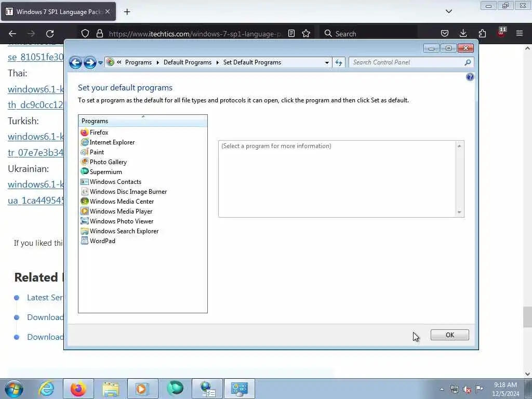This screenshot has width=532, height=399.
Task: Launch Internet Explorer from taskbar
Action: pyautogui.click(x=46, y=389)
